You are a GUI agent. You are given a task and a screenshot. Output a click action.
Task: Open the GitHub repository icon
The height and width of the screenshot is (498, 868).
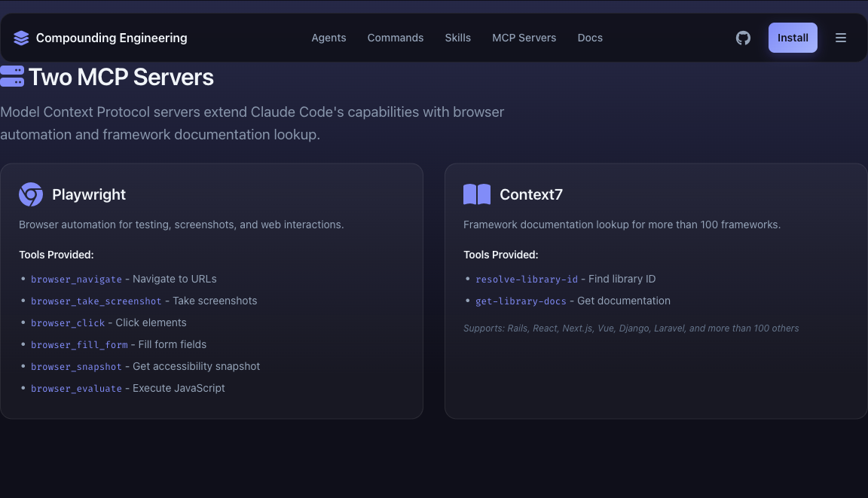pyautogui.click(x=743, y=38)
